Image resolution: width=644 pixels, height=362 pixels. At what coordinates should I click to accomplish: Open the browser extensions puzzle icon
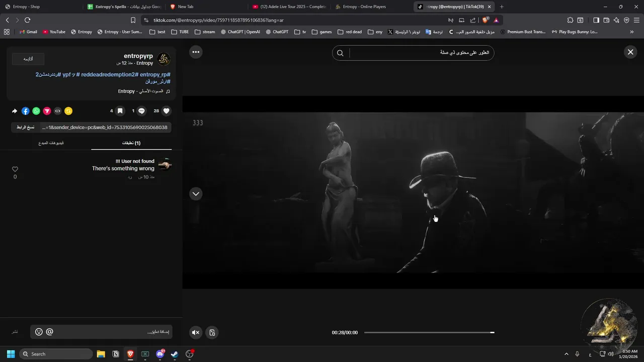pyautogui.click(x=570, y=20)
